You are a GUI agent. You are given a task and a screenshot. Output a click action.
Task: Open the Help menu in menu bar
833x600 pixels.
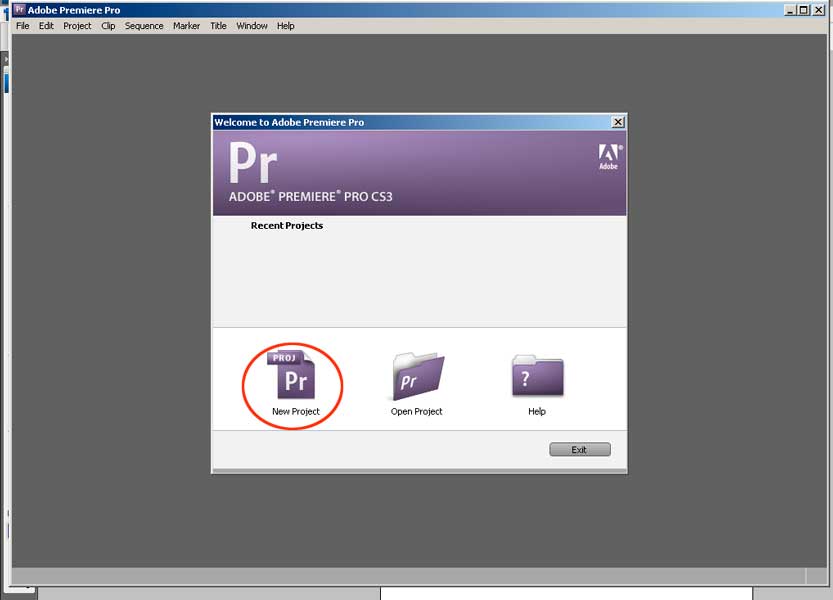[x=285, y=26]
